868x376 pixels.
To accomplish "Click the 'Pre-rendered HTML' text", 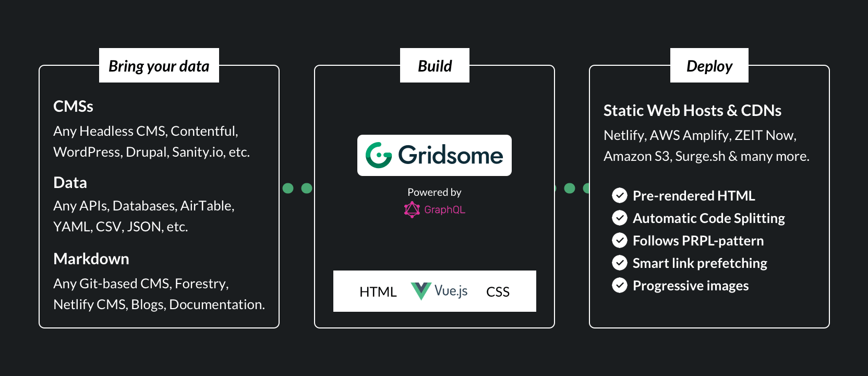I will (x=694, y=196).
